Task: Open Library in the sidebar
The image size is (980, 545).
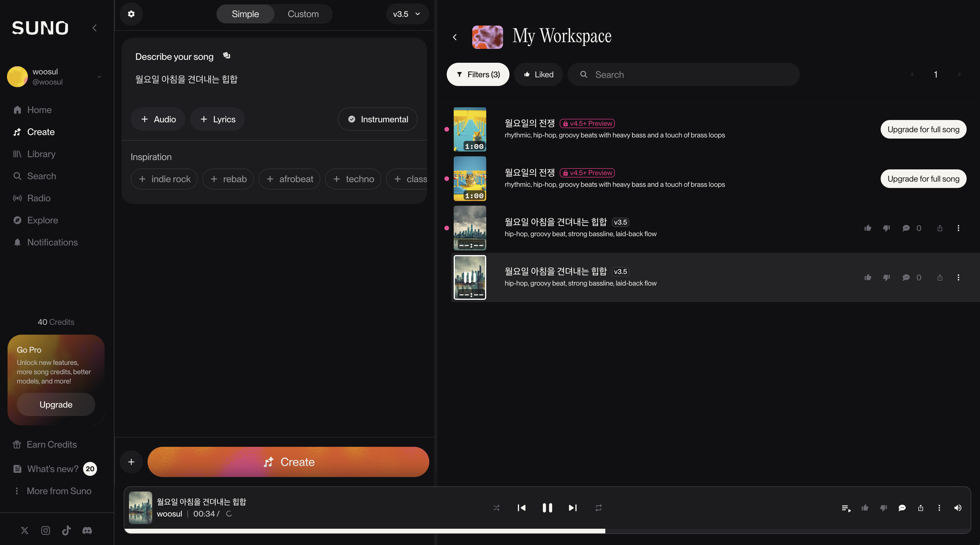Action: click(41, 154)
